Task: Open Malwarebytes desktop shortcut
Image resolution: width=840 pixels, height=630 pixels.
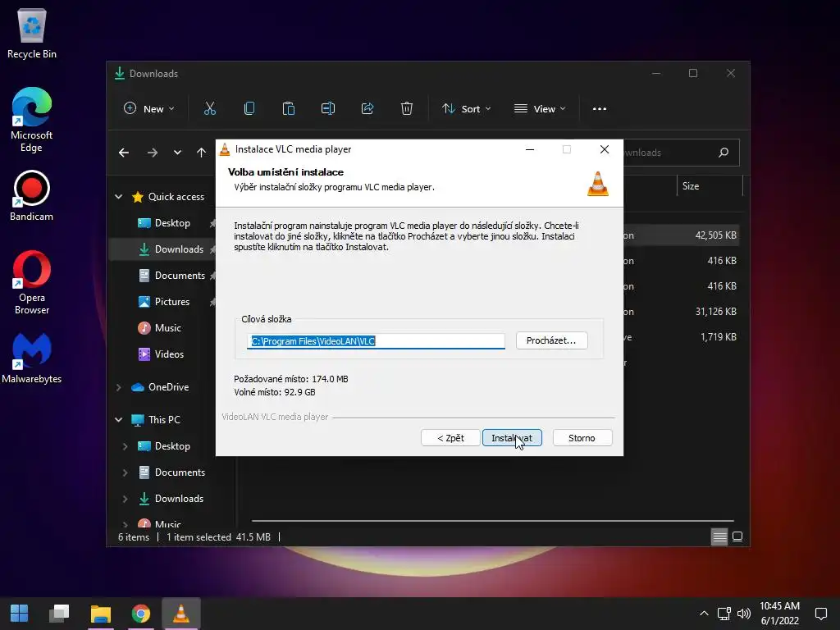Action: (x=32, y=358)
